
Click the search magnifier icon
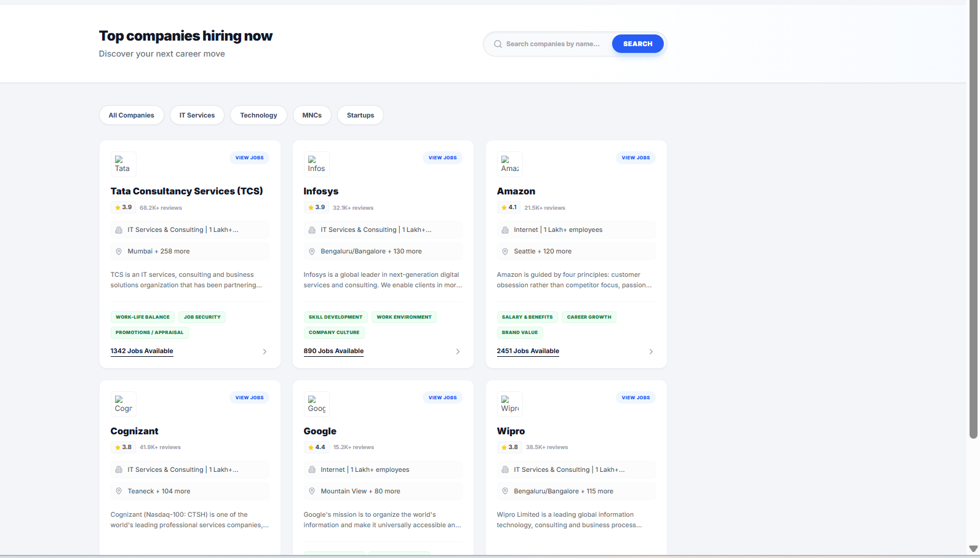[x=498, y=44]
